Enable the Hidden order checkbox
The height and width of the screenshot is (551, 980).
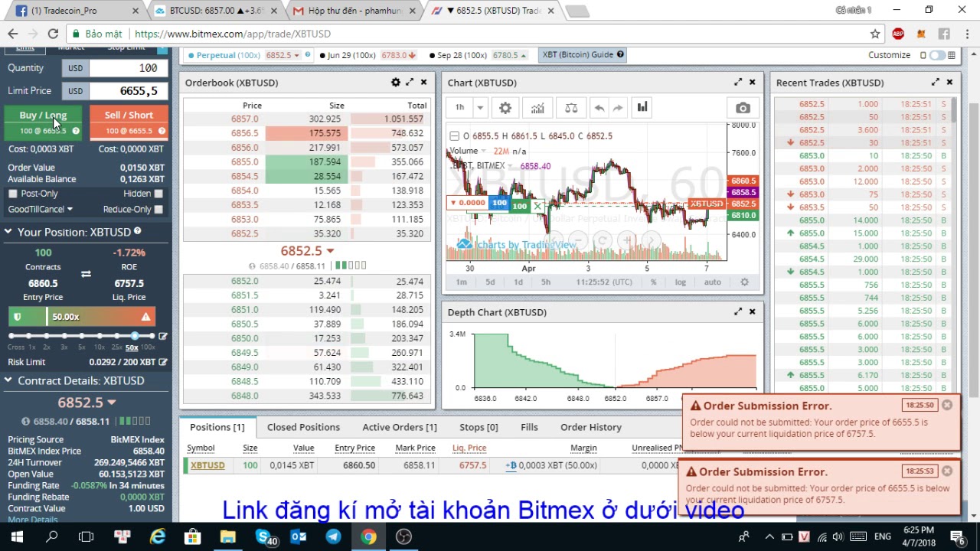tap(158, 194)
